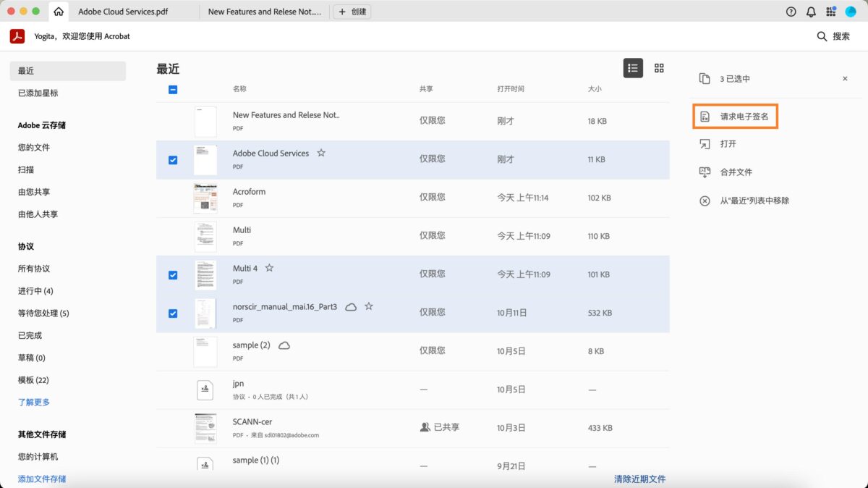
Task: Uncheck the Adobe Cloud Services checkbox
Action: (x=173, y=160)
